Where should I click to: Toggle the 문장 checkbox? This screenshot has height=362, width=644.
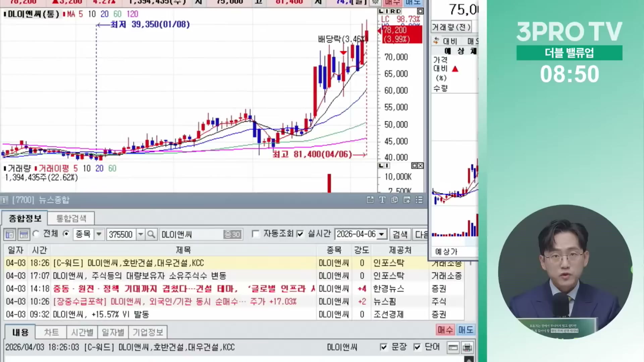click(383, 347)
